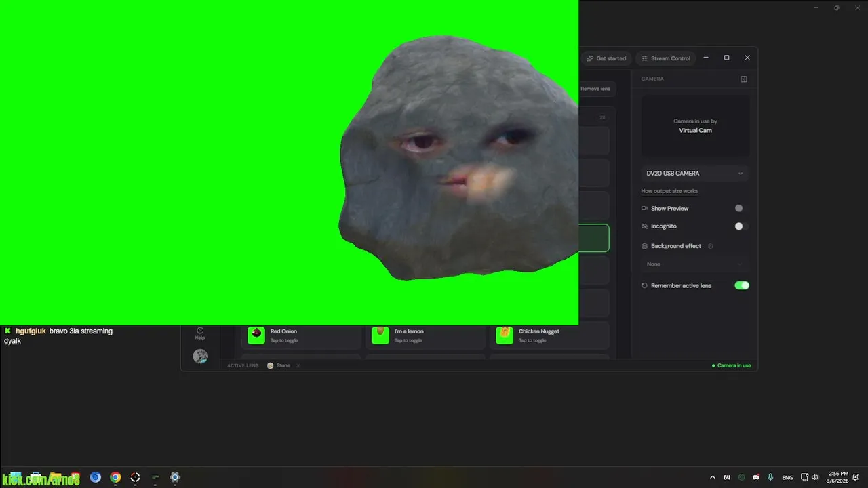
Task: Open the network status tray icon
Action: (x=804, y=477)
